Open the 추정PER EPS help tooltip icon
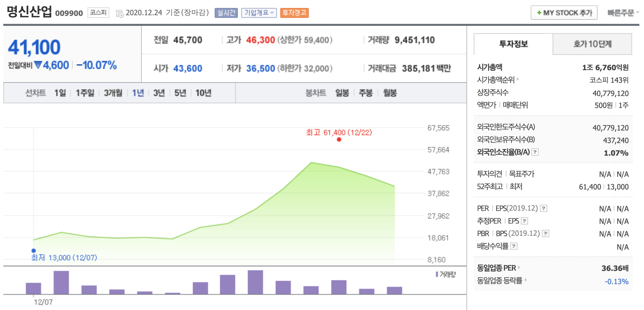This screenshot has height=310, width=644. tap(525, 221)
